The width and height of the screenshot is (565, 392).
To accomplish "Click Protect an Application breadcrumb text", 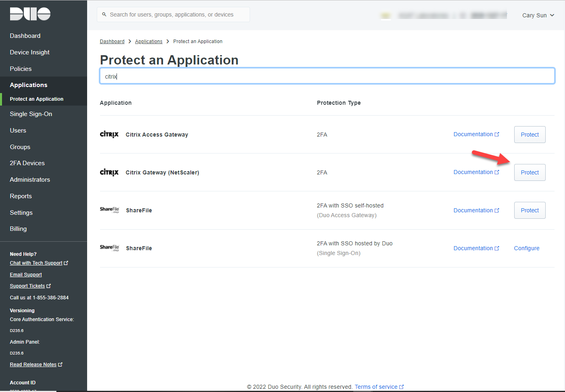I will click(x=198, y=41).
